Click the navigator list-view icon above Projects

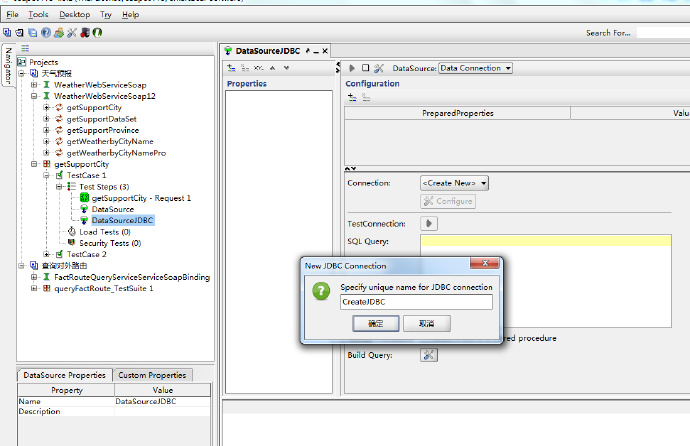tap(25, 48)
